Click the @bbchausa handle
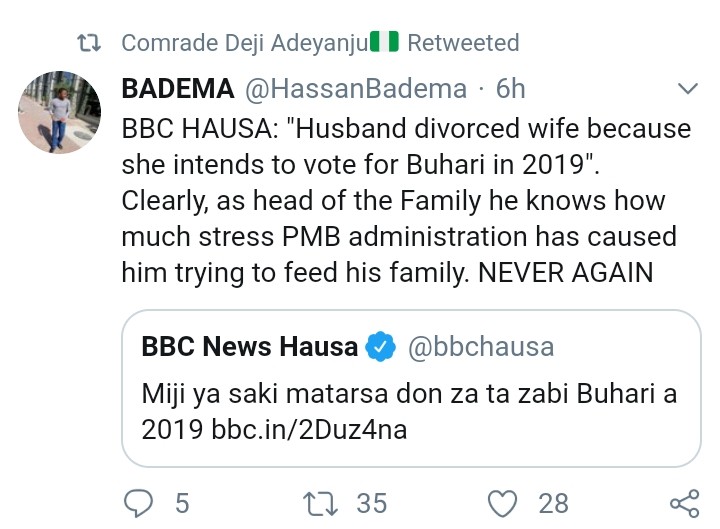The image size is (720, 529). [x=480, y=347]
